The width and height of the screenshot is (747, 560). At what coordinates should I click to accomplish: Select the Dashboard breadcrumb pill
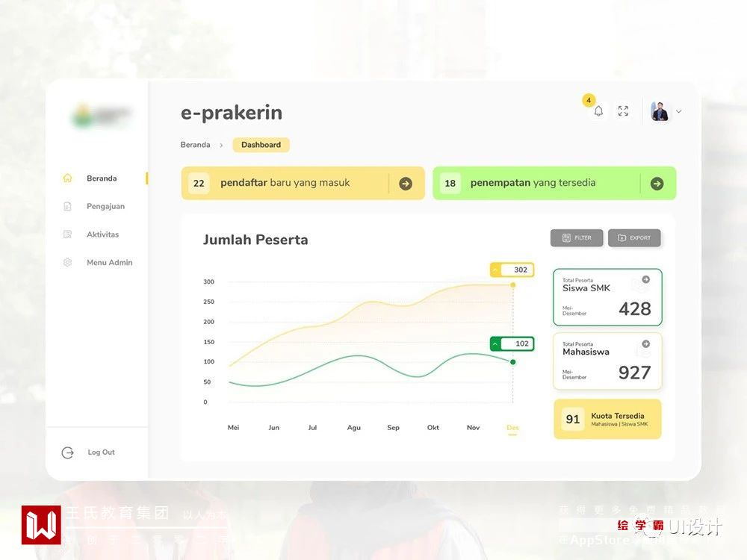(x=261, y=145)
